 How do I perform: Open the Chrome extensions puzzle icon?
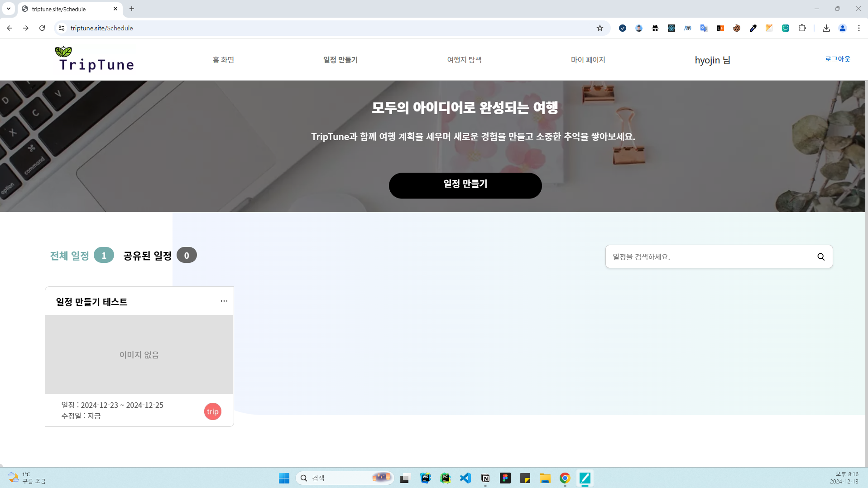click(802, 28)
